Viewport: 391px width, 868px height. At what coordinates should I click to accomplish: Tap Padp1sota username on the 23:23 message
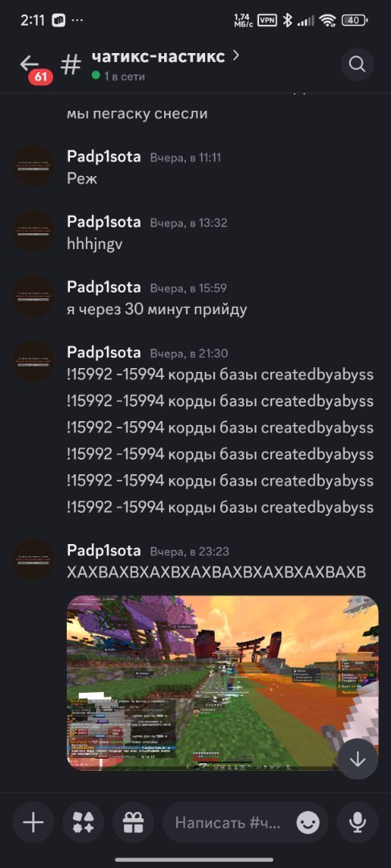tap(104, 551)
